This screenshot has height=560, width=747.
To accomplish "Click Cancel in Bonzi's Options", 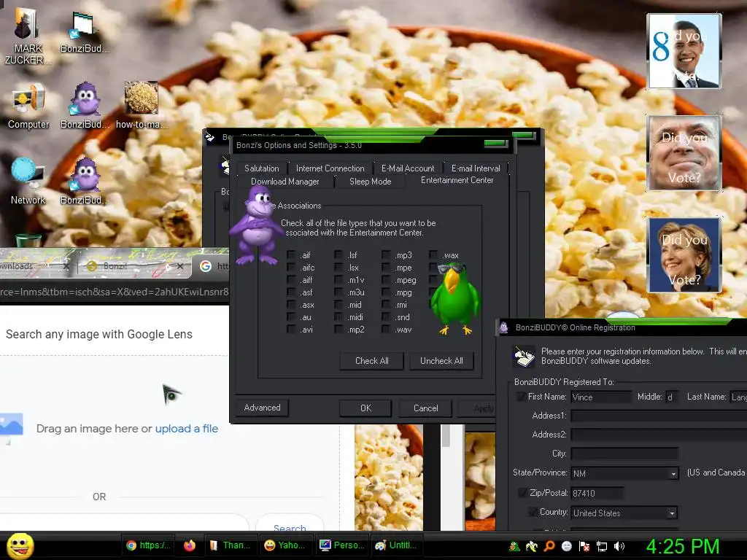I will (425, 408).
